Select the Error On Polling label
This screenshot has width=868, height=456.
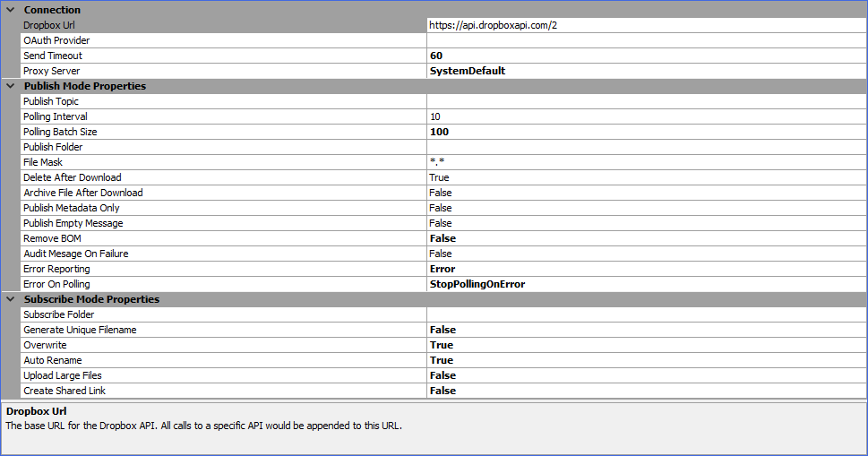click(56, 284)
